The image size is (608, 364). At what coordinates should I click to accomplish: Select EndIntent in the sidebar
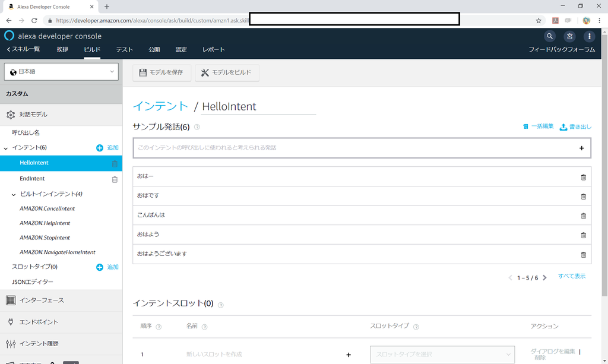click(32, 179)
